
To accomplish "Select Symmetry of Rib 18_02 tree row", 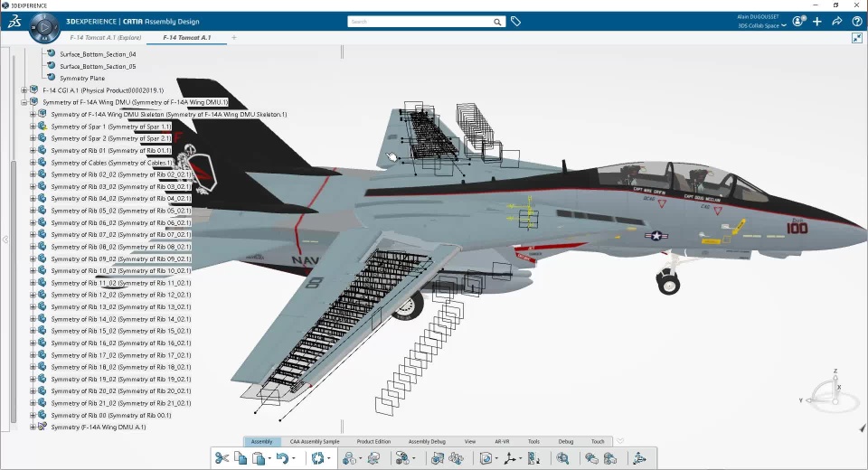I will (120, 367).
